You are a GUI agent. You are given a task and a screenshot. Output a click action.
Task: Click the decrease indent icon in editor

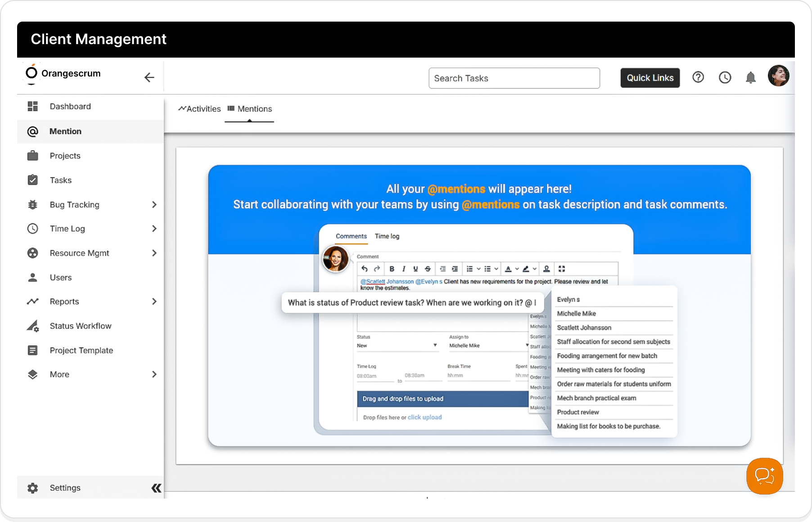click(x=443, y=269)
